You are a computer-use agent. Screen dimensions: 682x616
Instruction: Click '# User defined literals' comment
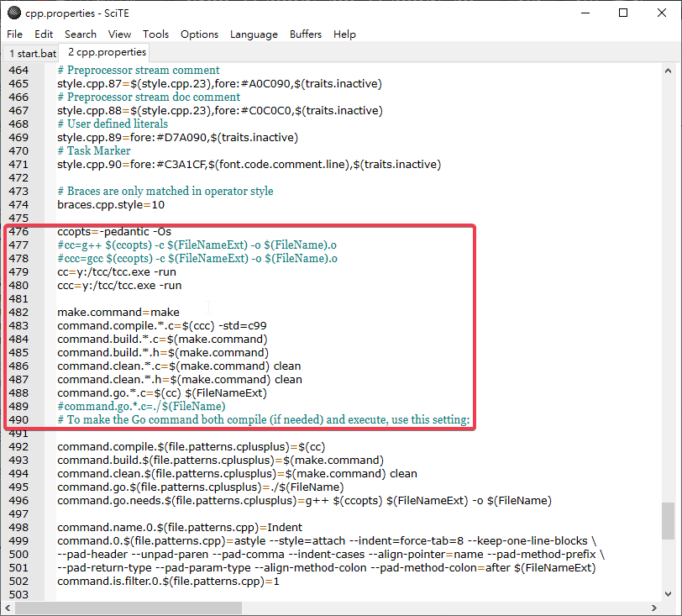pyautogui.click(x=113, y=124)
